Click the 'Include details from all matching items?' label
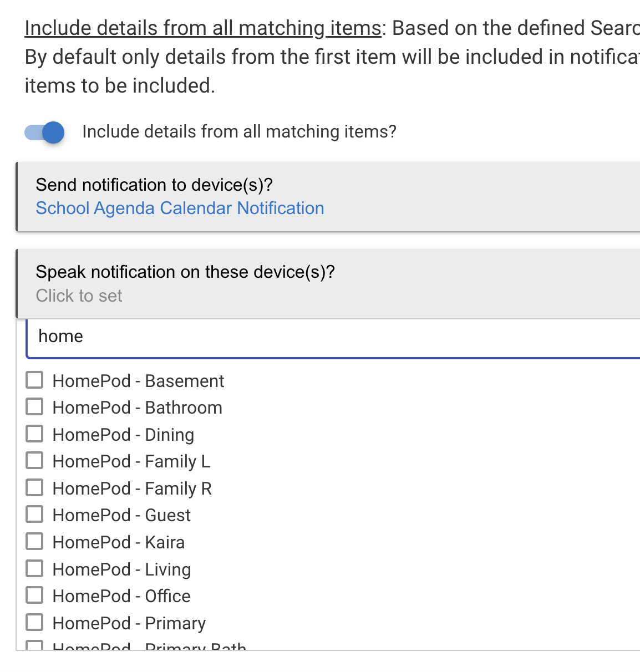 coord(239,132)
